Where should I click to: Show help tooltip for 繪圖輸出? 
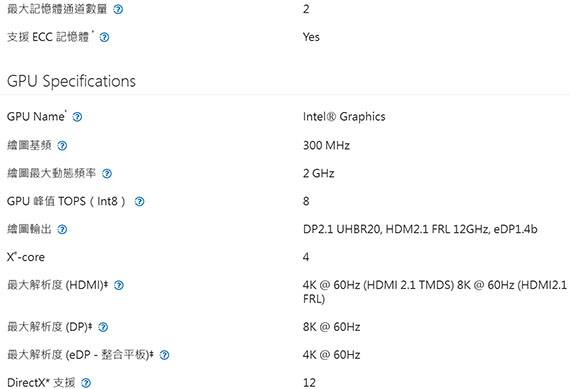pyautogui.click(x=62, y=230)
